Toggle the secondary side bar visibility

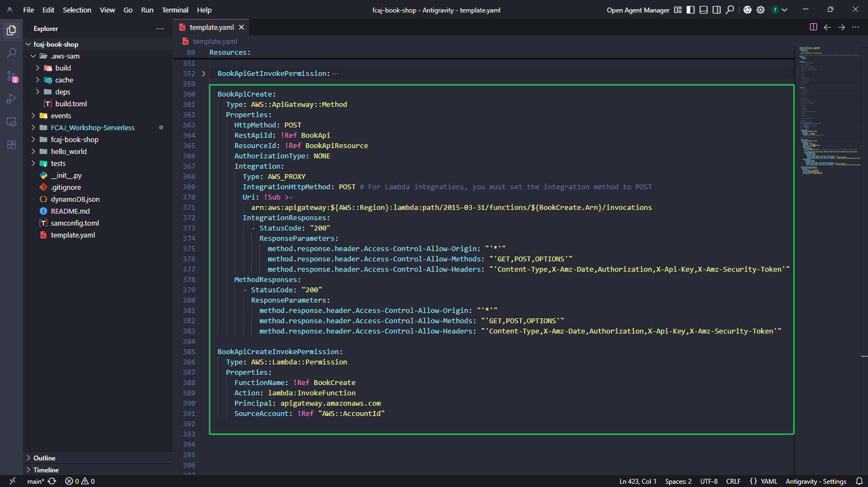coord(717,10)
